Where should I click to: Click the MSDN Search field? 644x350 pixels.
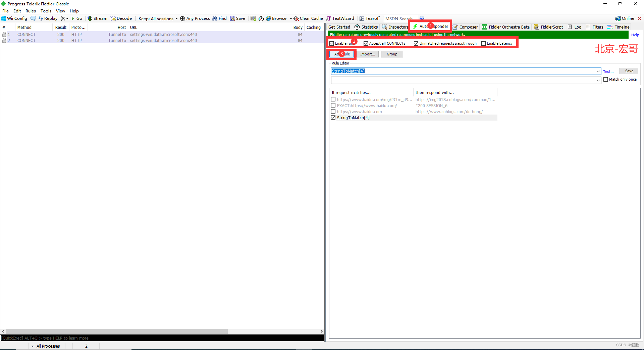point(400,18)
